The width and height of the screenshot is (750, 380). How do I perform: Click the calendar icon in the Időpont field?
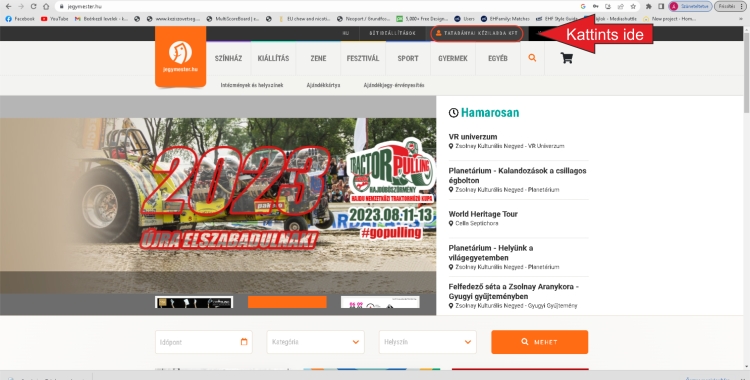click(x=244, y=342)
